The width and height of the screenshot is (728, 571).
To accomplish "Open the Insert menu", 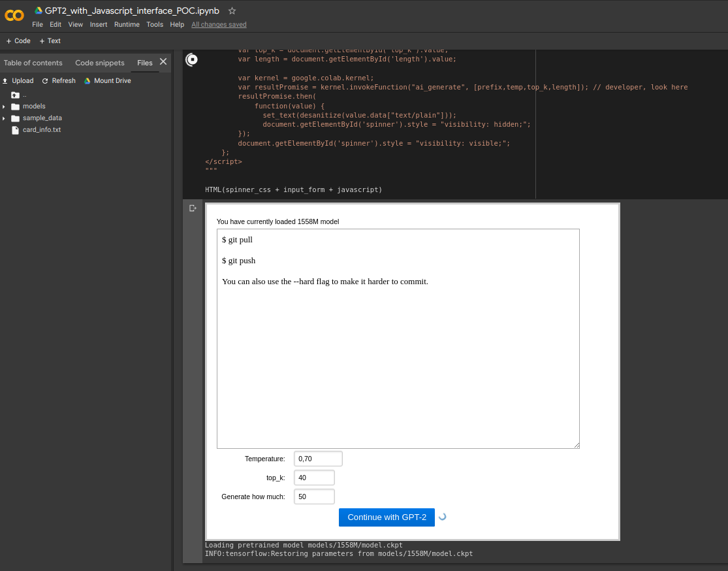I will pyautogui.click(x=99, y=25).
